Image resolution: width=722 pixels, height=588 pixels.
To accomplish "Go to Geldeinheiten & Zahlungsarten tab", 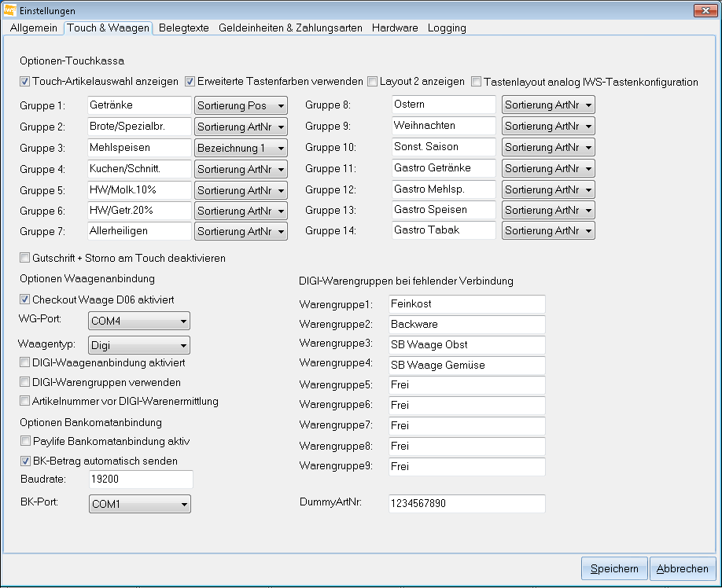I will coord(290,28).
